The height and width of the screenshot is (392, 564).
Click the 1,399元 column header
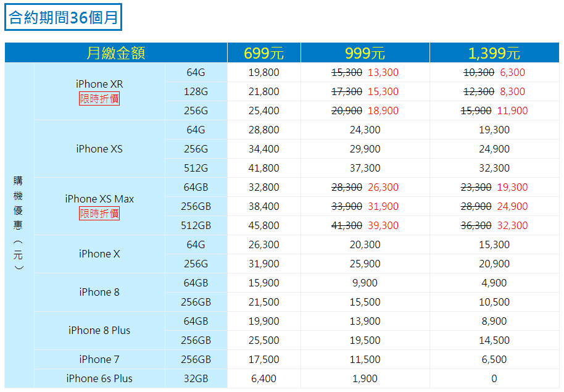coord(494,53)
